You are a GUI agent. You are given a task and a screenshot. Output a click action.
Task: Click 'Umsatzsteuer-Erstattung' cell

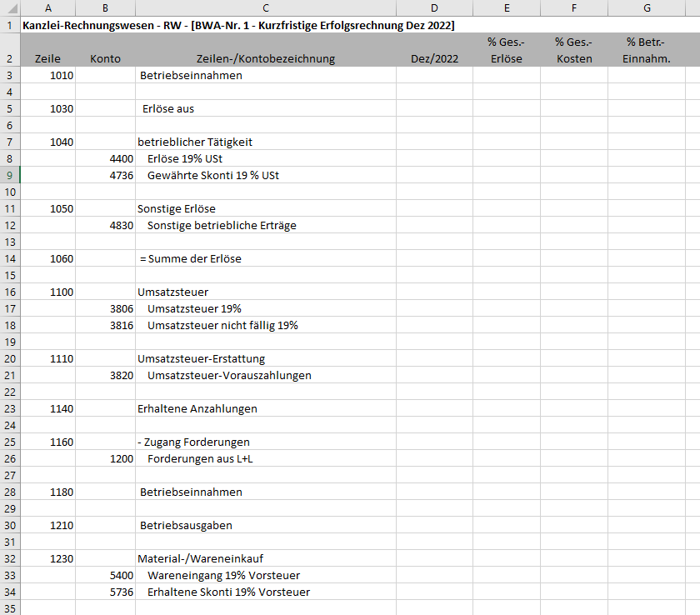[266, 359]
